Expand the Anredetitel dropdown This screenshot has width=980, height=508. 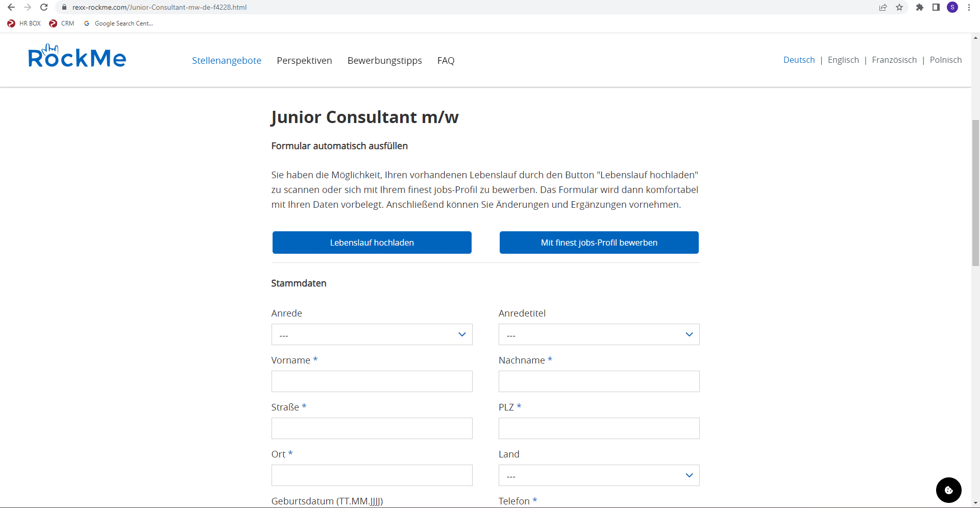tap(599, 334)
